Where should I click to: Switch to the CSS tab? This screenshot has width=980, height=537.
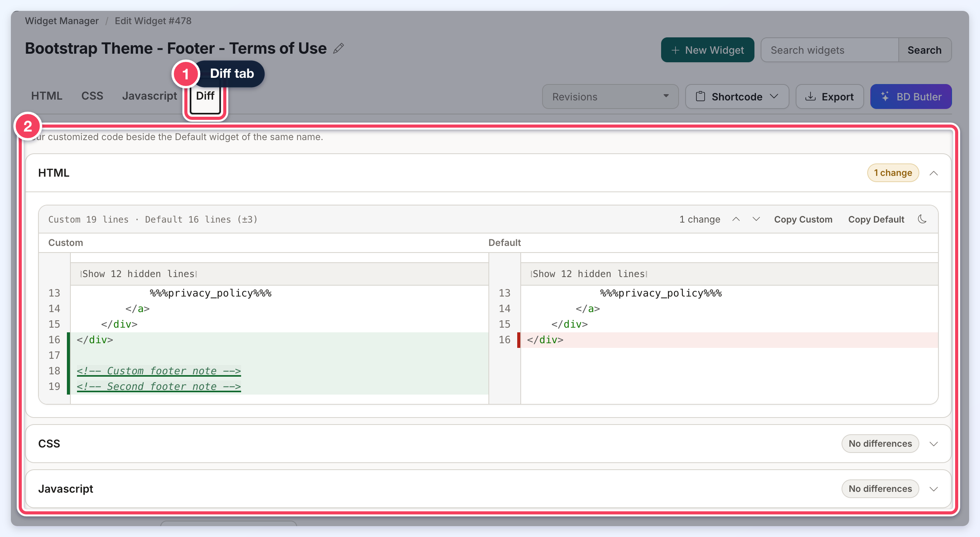pyautogui.click(x=92, y=96)
